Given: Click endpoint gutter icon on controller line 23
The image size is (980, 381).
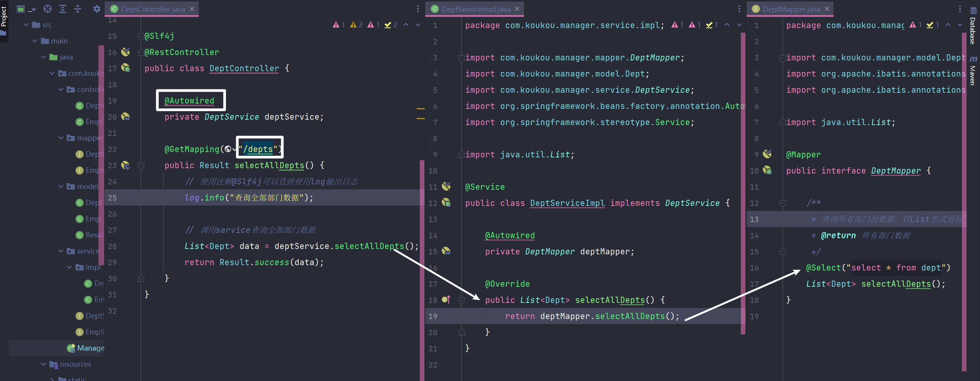Looking at the screenshot, I should point(125,165).
